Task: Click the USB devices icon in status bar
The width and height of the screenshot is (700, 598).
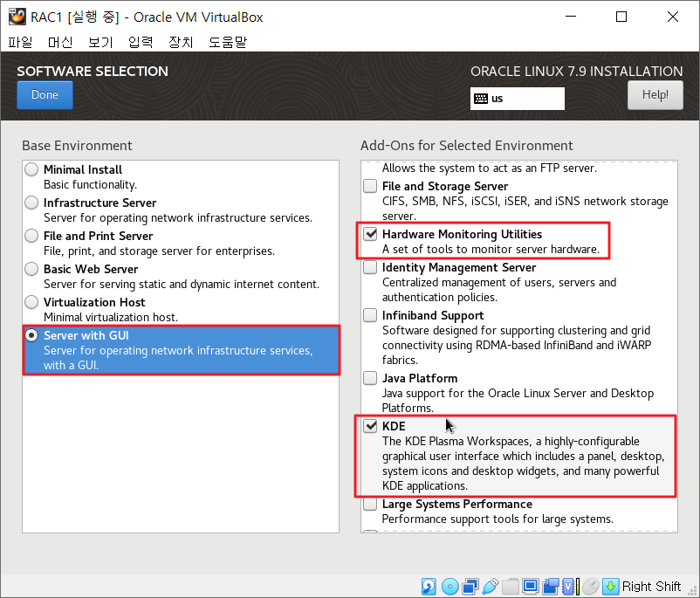Action: 490,587
